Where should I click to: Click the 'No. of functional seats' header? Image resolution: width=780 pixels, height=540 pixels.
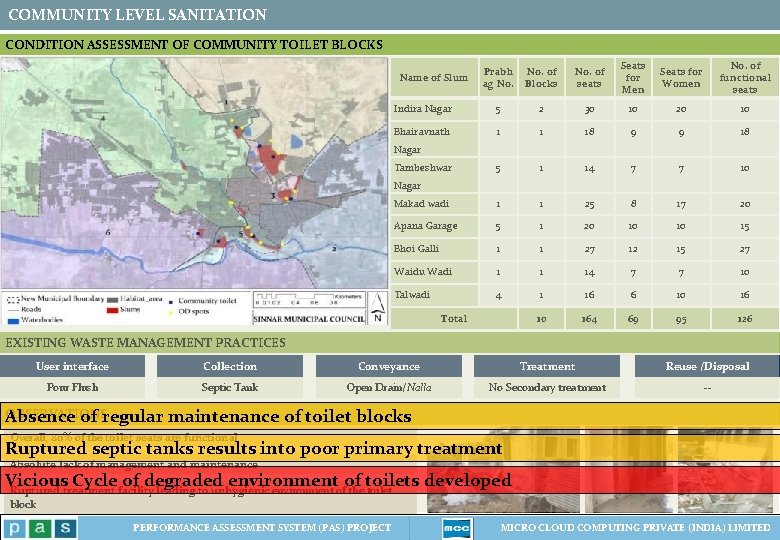coord(745,78)
